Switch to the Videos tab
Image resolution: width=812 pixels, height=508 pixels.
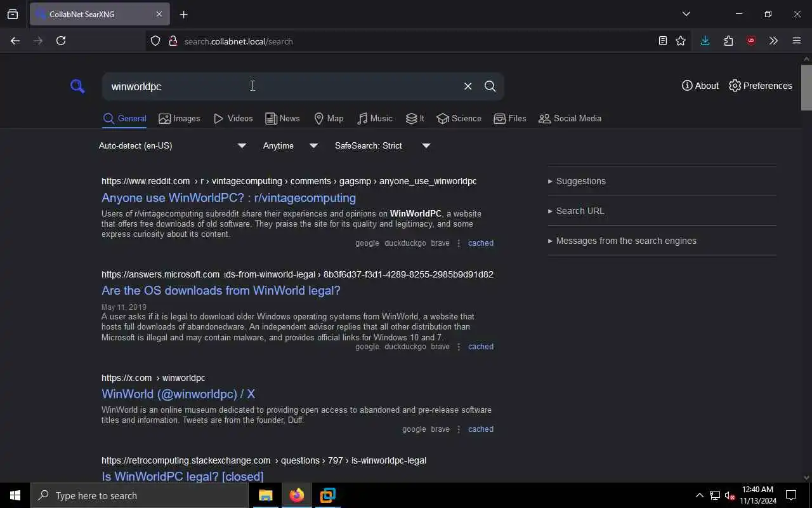click(x=233, y=118)
